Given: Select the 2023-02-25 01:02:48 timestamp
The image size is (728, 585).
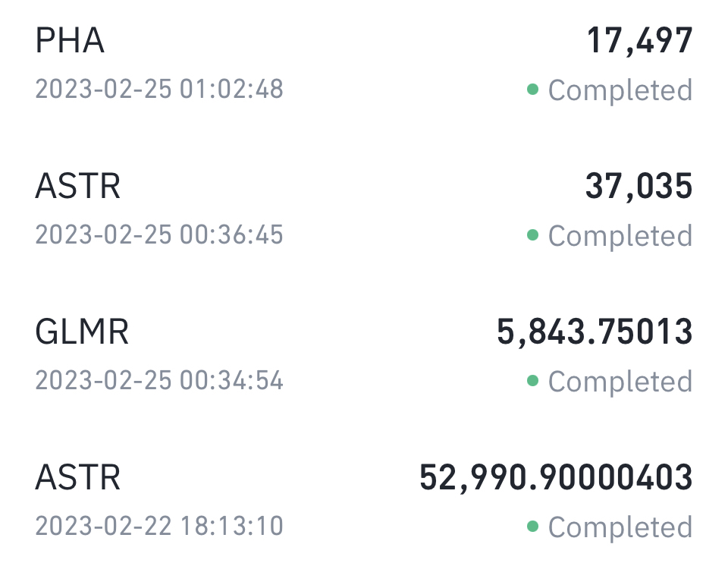Looking at the screenshot, I should [159, 89].
